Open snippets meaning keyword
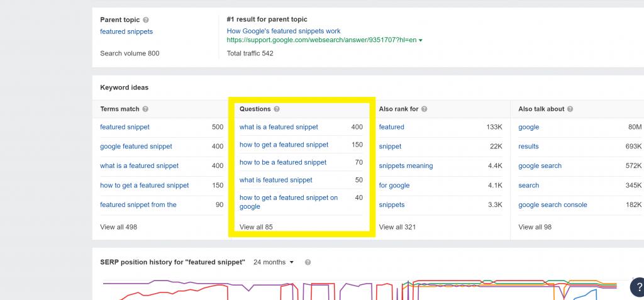644x300 pixels. (x=406, y=166)
